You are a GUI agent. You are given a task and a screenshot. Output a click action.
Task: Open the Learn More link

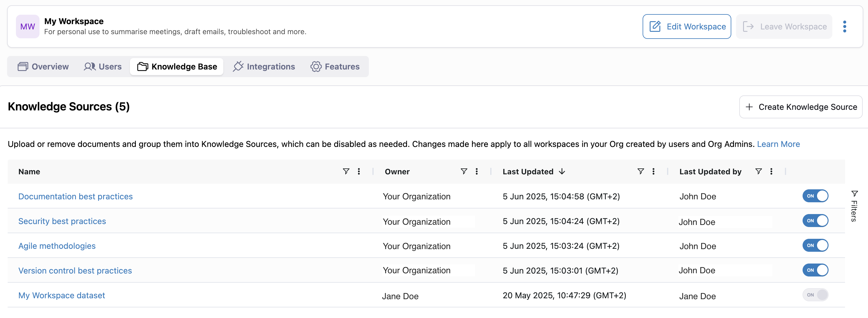[x=778, y=144]
